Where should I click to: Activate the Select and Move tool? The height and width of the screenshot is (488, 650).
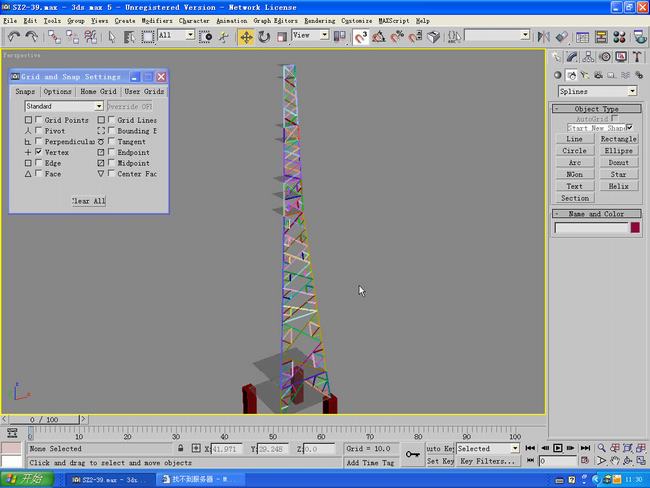(x=246, y=37)
